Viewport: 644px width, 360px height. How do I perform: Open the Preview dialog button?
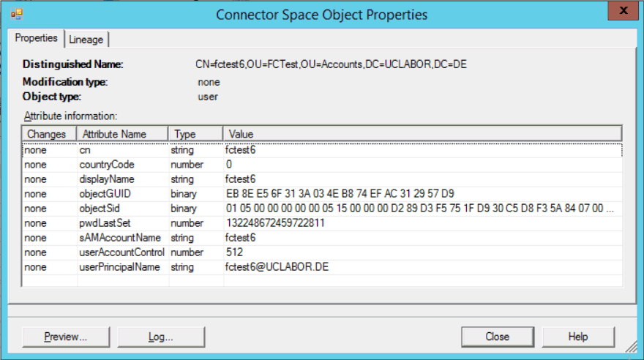(66, 337)
